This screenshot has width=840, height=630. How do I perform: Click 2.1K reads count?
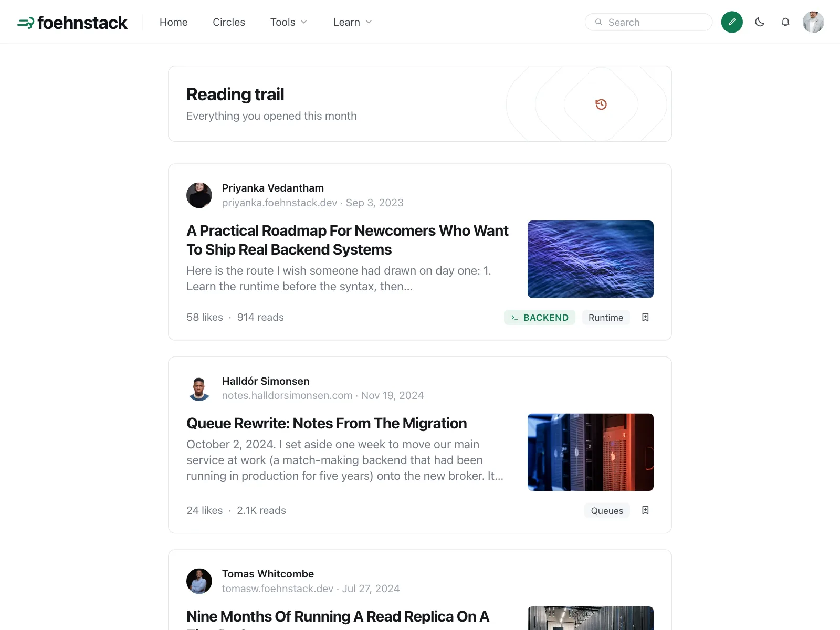(261, 510)
